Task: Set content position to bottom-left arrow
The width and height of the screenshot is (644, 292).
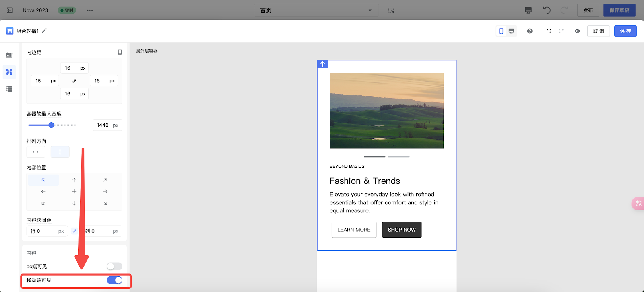Action: [43, 203]
